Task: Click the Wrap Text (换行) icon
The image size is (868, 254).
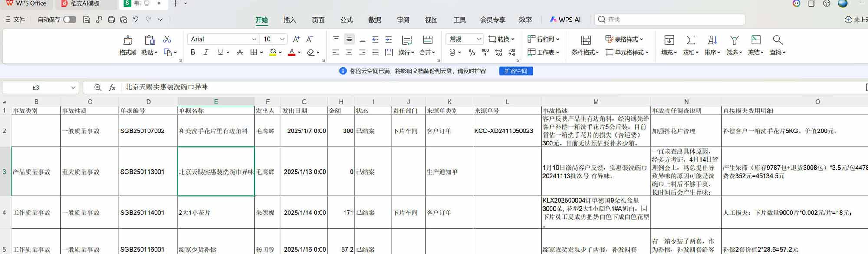Action: (407, 40)
